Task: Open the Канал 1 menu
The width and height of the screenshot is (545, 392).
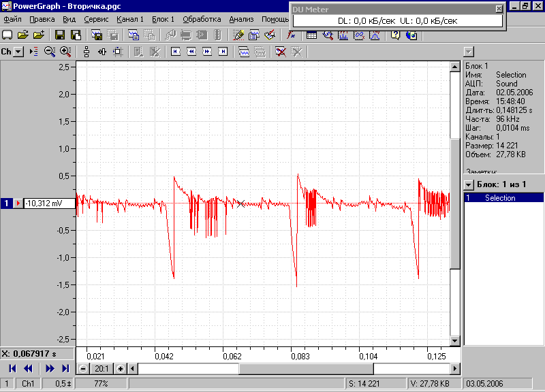Action: 130,20
